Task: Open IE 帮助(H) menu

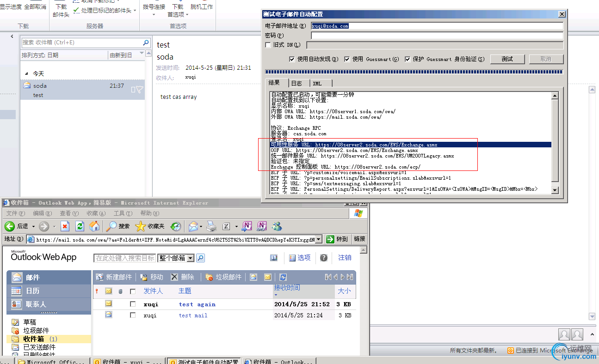Action: (149, 213)
